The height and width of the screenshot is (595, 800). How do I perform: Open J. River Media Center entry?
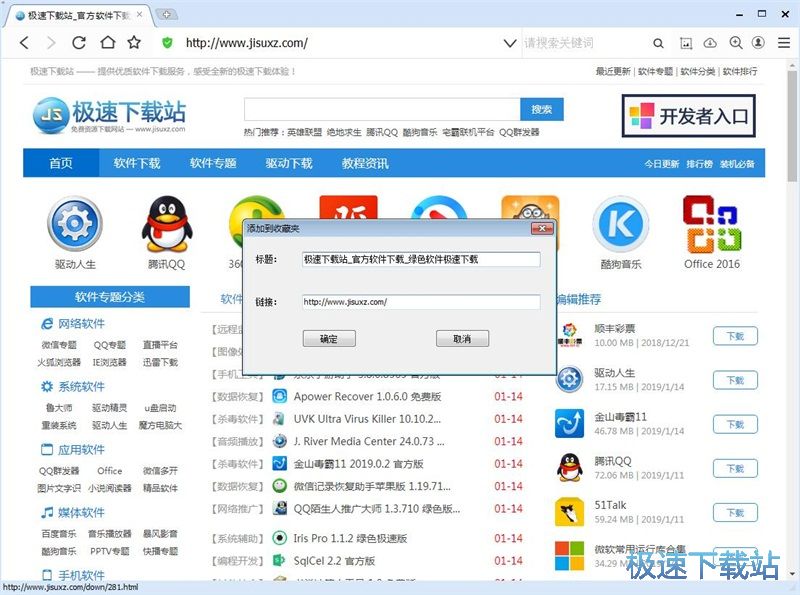click(x=369, y=441)
